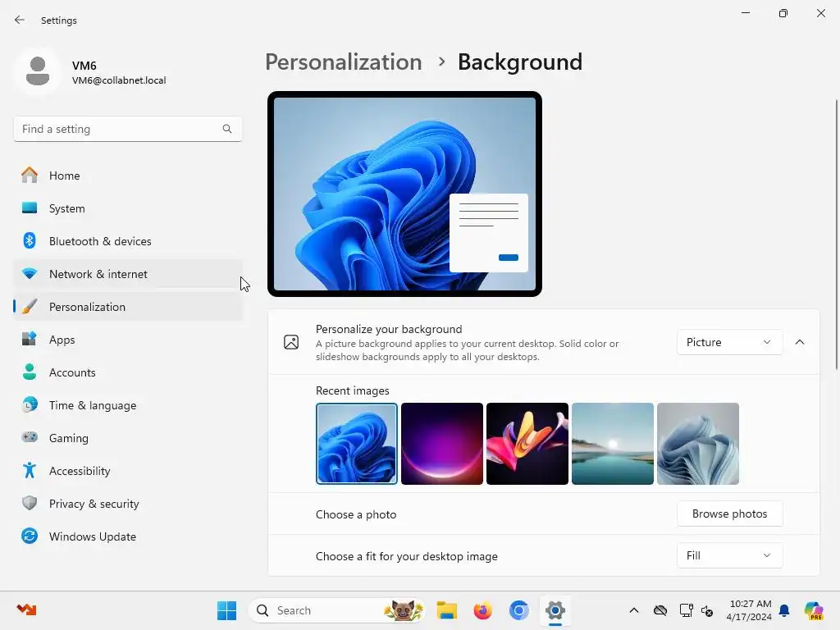Click the muted volume tray icon

pos(707,610)
